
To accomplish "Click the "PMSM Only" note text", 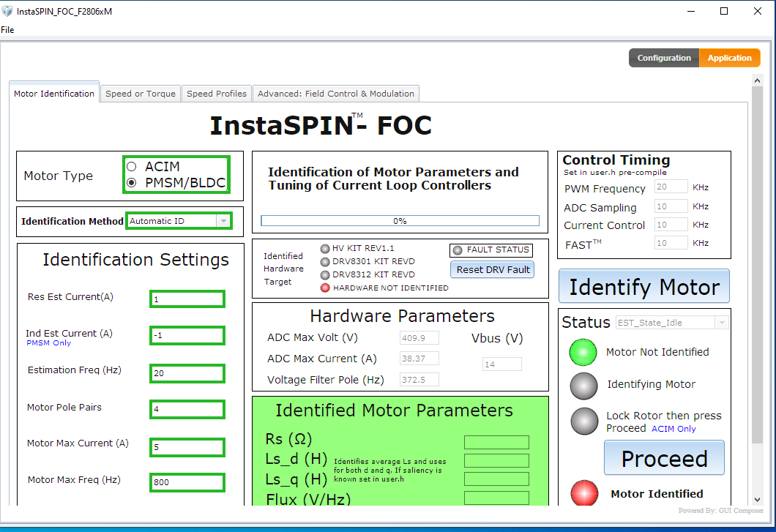I will (x=48, y=343).
